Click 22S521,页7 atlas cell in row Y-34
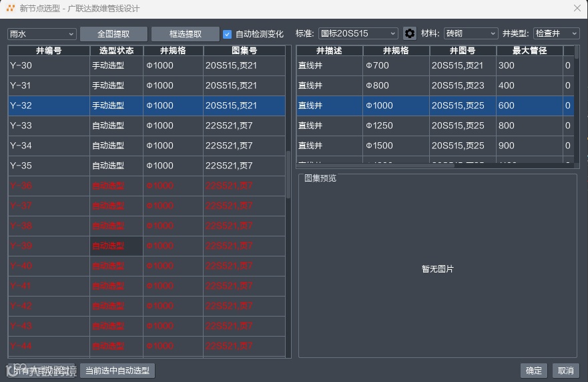Screen dimensions: 588x382 [244, 146]
